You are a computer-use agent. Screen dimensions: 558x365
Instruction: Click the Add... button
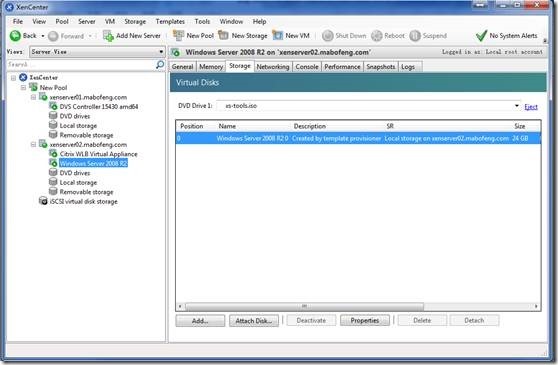coord(200,321)
